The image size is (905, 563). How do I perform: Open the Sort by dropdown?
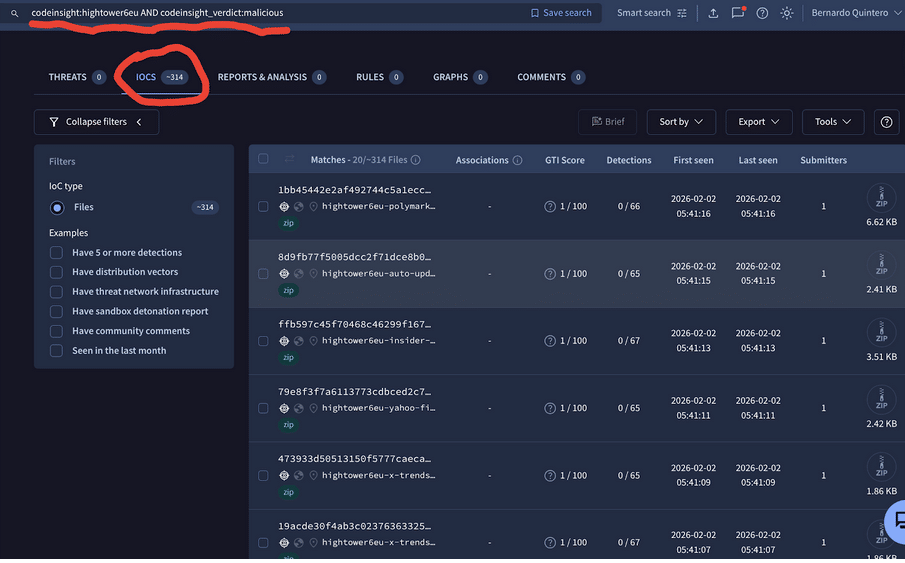681,122
